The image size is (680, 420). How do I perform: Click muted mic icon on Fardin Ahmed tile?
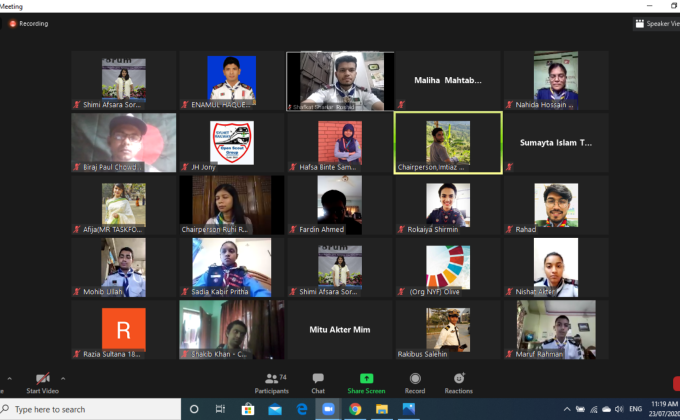pyautogui.click(x=293, y=230)
